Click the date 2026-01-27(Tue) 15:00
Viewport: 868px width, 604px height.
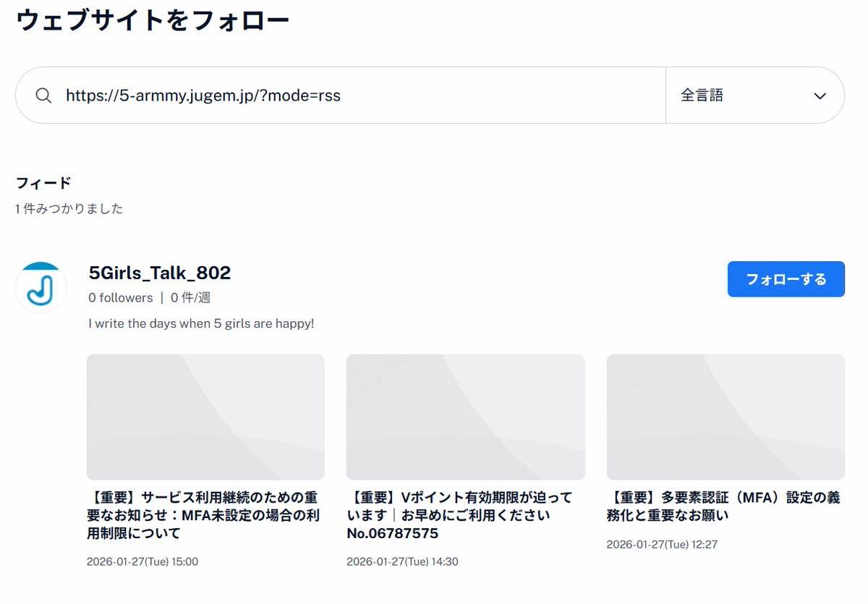click(142, 561)
